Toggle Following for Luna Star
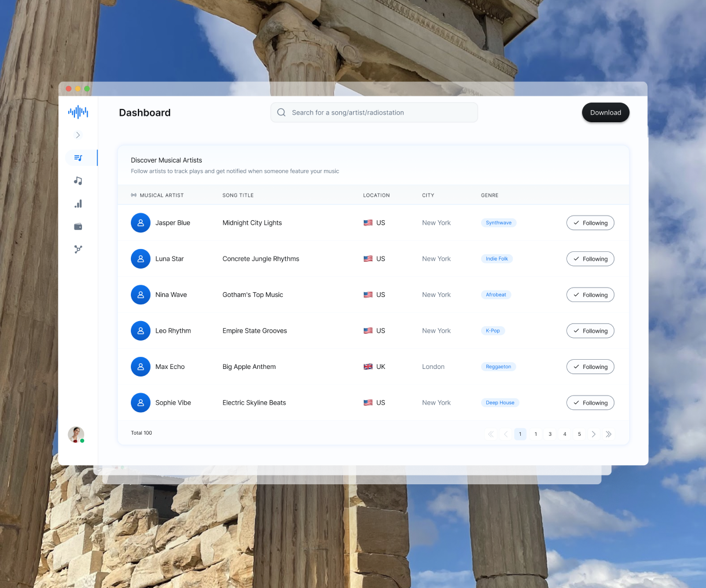This screenshot has height=588, width=706. click(x=590, y=259)
